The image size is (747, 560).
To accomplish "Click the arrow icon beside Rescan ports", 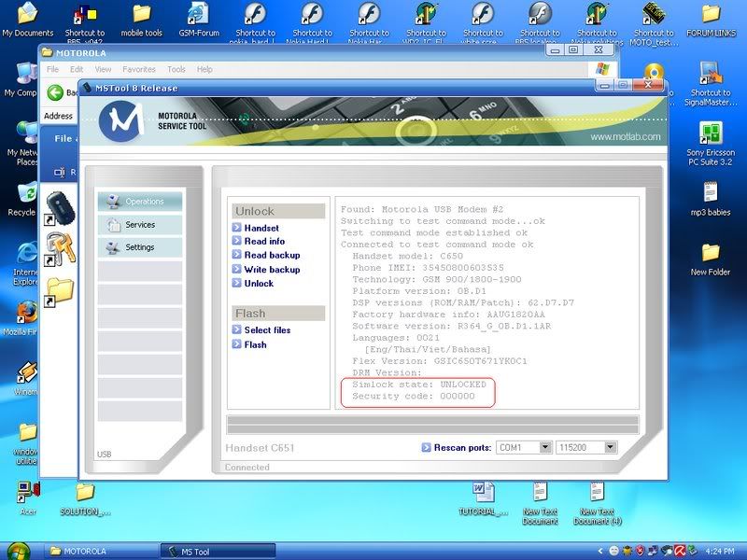I will pyautogui.click(x=427, y=448).
